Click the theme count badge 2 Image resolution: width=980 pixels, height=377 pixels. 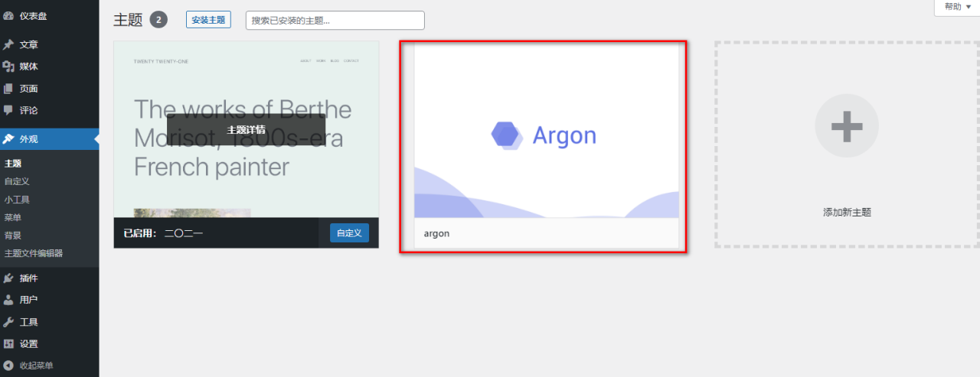[158, 20]
